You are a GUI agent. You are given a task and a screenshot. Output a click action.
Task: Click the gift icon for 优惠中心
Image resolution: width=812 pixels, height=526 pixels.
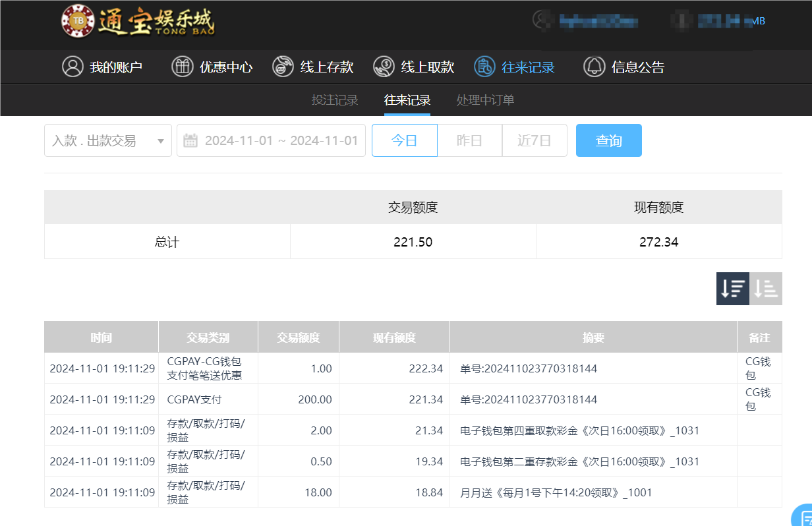pos(183,66)
